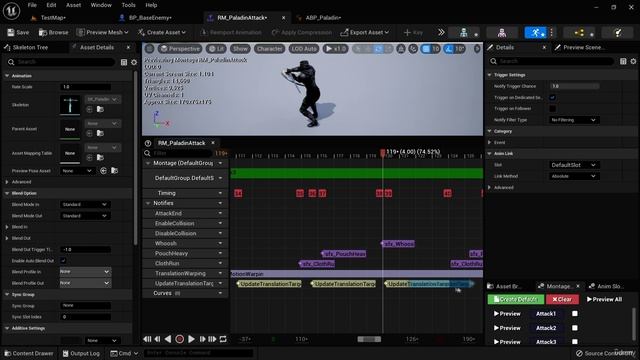This screenshot has height=360, width=640.
Task: Open the Content Drawer
Action: pyautogui.click(x=29, y=353)
